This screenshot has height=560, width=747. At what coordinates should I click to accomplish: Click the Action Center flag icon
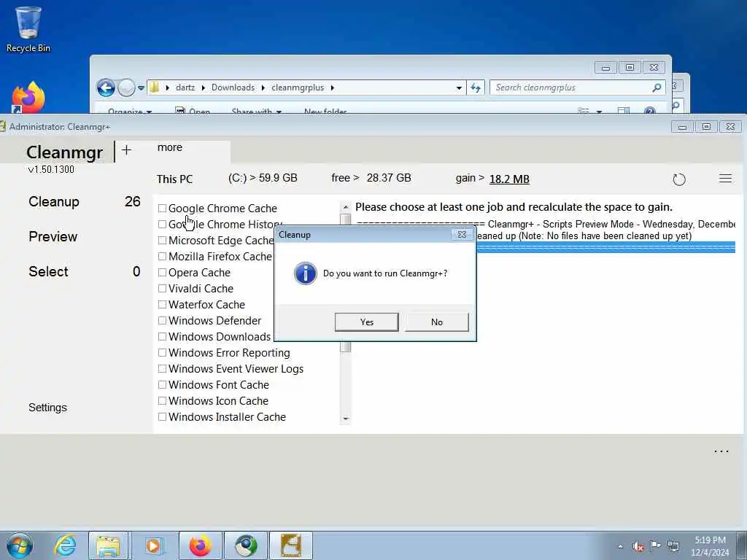[x=656, y=545]
